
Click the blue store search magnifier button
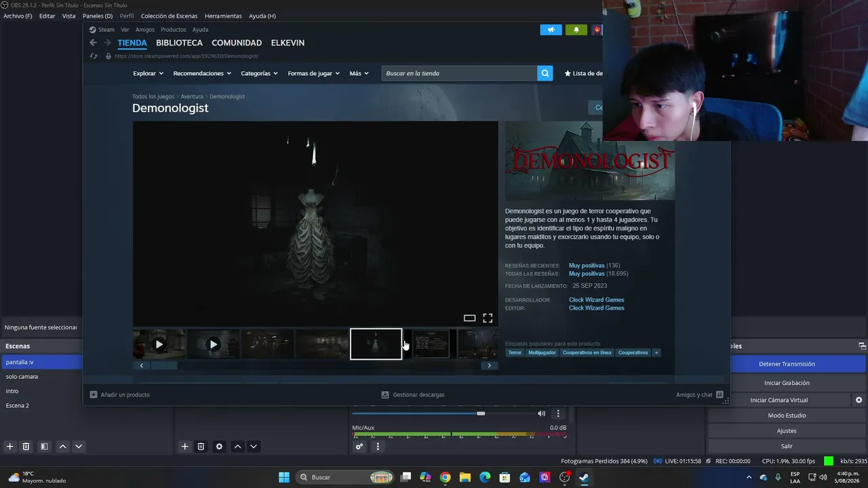545,73
